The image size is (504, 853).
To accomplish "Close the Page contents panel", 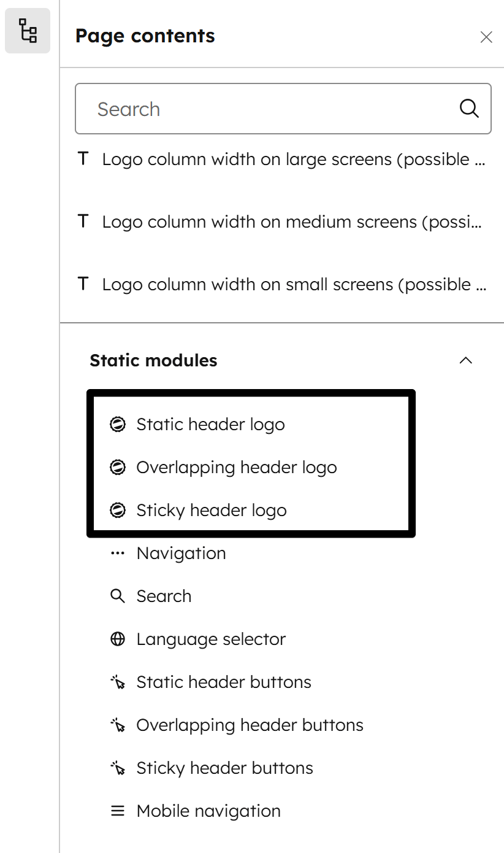I will (x=486, y=37).
